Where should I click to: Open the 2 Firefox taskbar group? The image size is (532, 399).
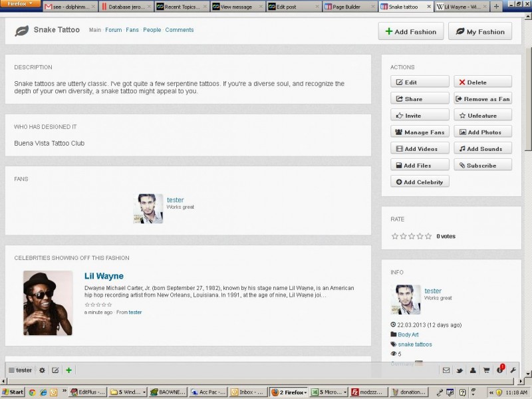tap(289, 392)
